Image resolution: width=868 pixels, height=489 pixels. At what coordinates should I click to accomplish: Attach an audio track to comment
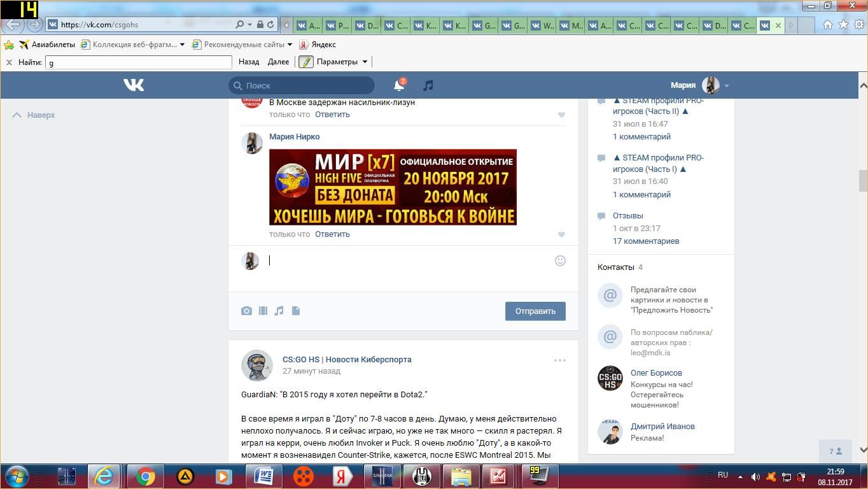click(x=279, y=311)
